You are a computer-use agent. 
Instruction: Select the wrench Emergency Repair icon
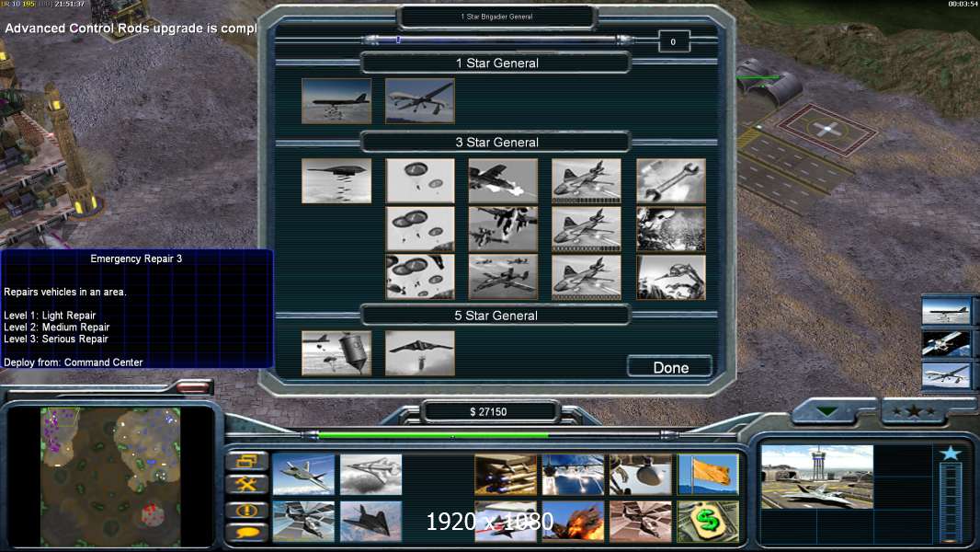point(670,180)
